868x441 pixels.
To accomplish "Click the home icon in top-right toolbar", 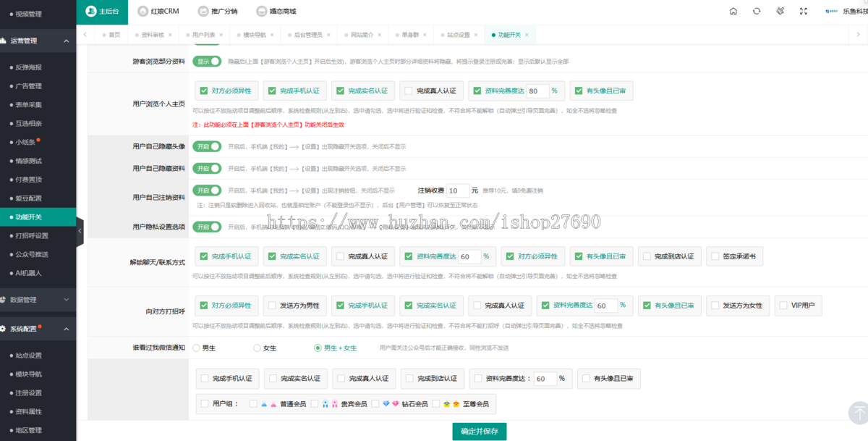I will [x=733, y=12].
